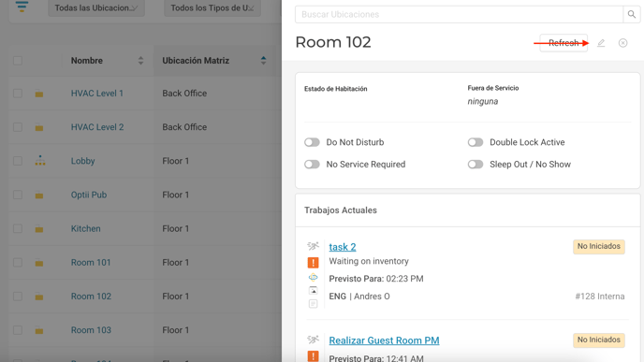
Task: Click the magnifier search icon
Action: coord(632,14)
